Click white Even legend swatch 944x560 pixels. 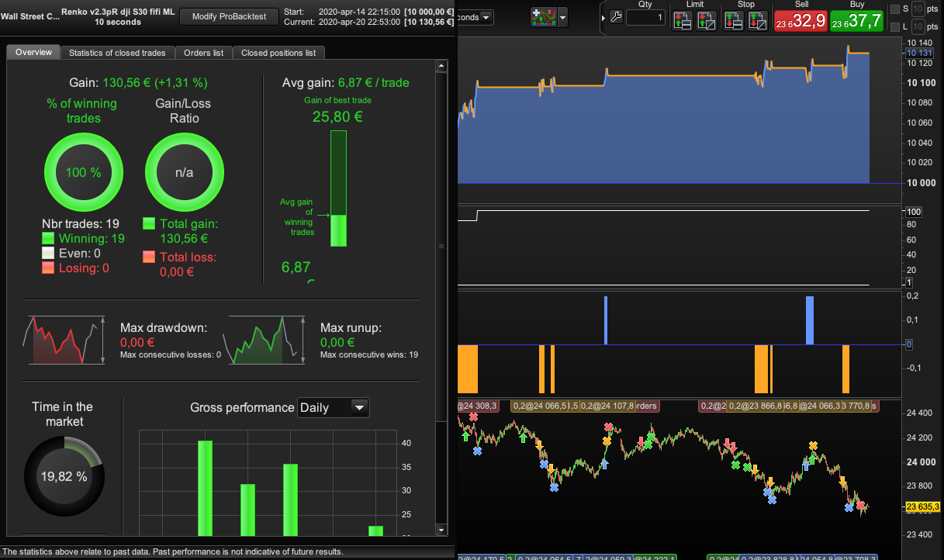48,254
